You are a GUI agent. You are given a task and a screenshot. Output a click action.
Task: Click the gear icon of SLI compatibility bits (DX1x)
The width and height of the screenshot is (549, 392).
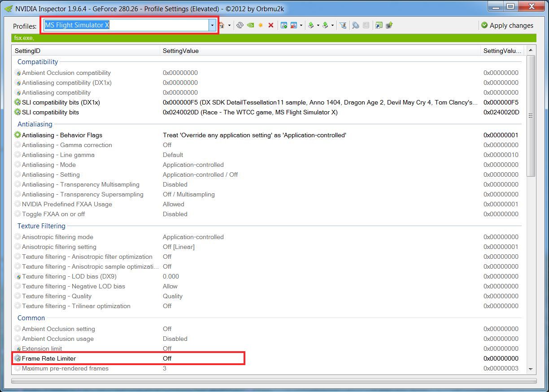(17, 102)
